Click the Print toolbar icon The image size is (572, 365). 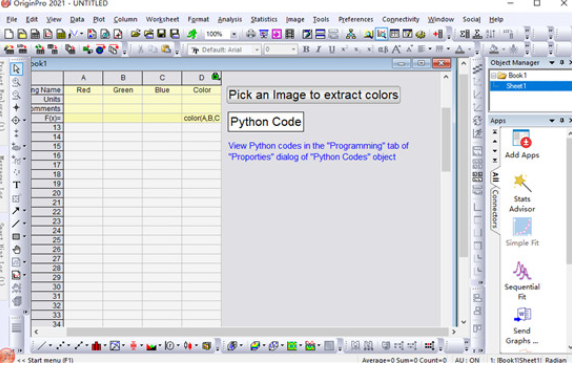pyautogui.click(x=251, y=34)
